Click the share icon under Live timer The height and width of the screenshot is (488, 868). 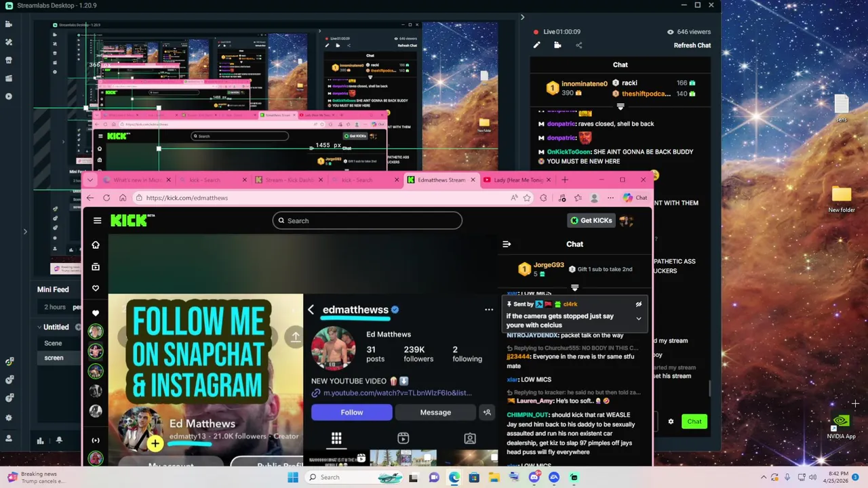(578, 45)
